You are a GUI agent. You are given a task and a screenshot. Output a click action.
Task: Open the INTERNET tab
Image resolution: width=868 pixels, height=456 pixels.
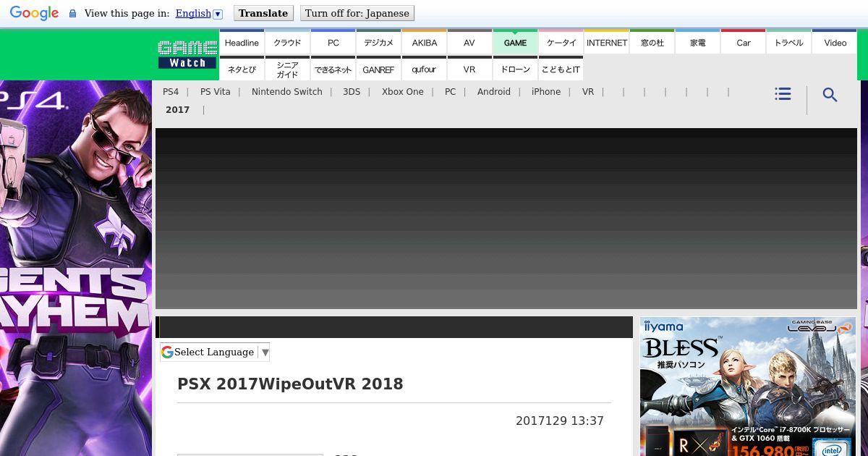tap(607, 42)
